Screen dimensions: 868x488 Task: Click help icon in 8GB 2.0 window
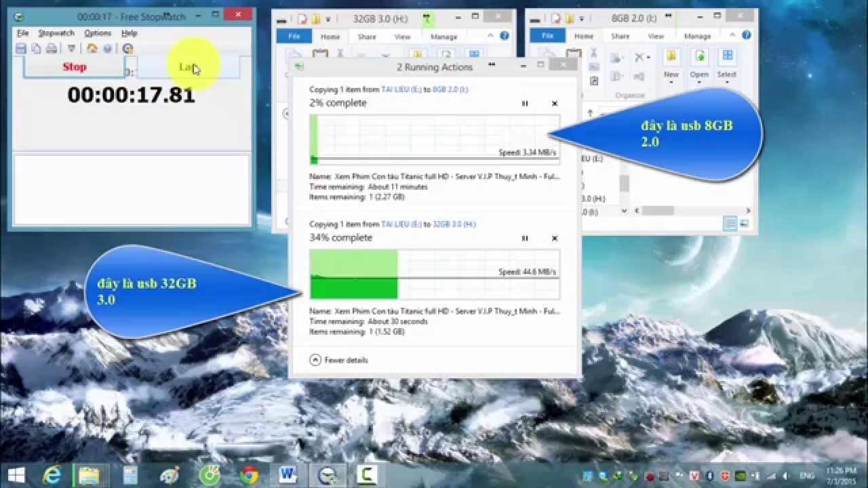point(747,36)
